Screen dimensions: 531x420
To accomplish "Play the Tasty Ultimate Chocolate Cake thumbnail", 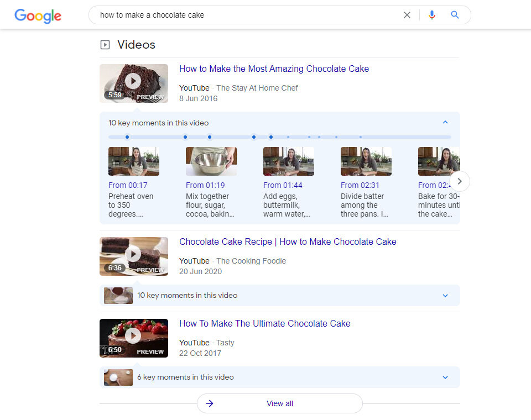I will (x=134, y=338).
